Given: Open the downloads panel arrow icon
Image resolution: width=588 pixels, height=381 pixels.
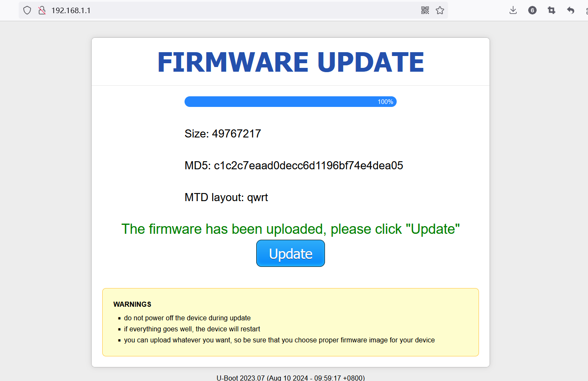Looking at the screenshot, I should point(513,10).
